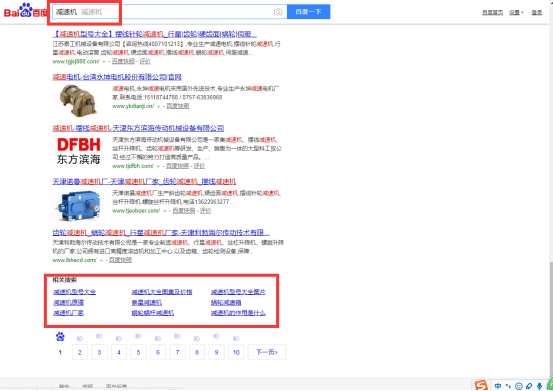The height and width of the screenshot is (391, 553).
Task: Open the 减速机的作用是什么 related search link
Action: (x=238, y=313)
